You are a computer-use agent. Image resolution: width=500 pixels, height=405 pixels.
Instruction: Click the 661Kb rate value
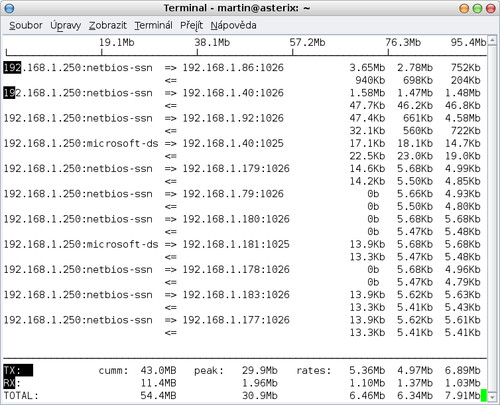pyautogui.click(x=418, y=118)
